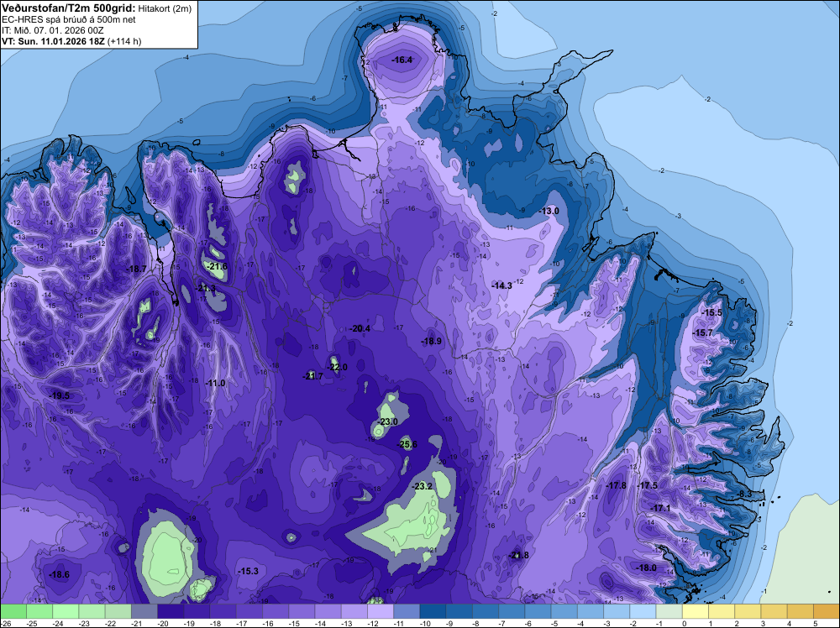Viewport: 840px width, 628px height.
Task: Click valid time "VT: Sun. 11.01.2026 18Z"
Action: click(54, 41)
